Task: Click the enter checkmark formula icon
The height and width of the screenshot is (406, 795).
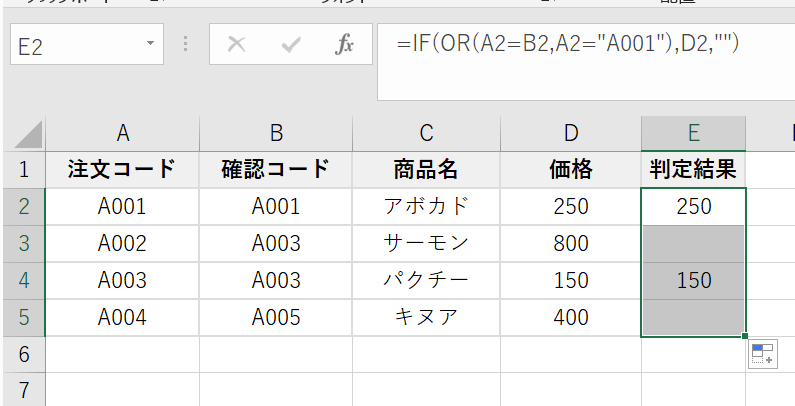Action: point(291,45)
